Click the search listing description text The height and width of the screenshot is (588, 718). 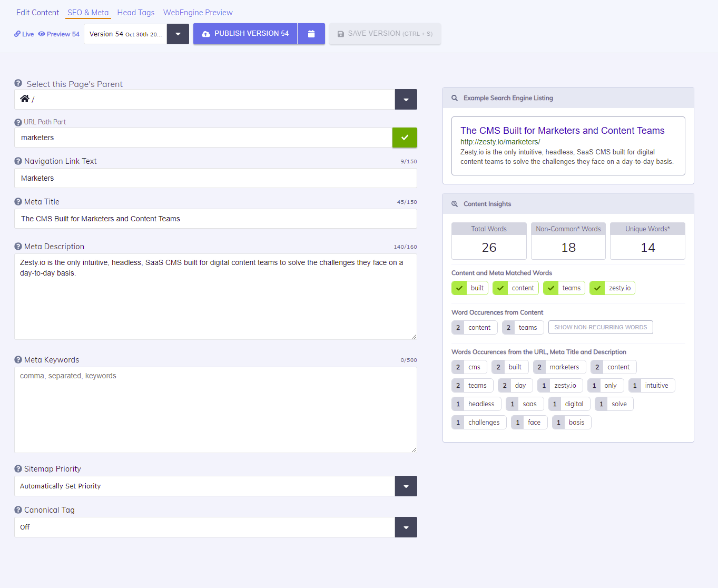point(567,157)
